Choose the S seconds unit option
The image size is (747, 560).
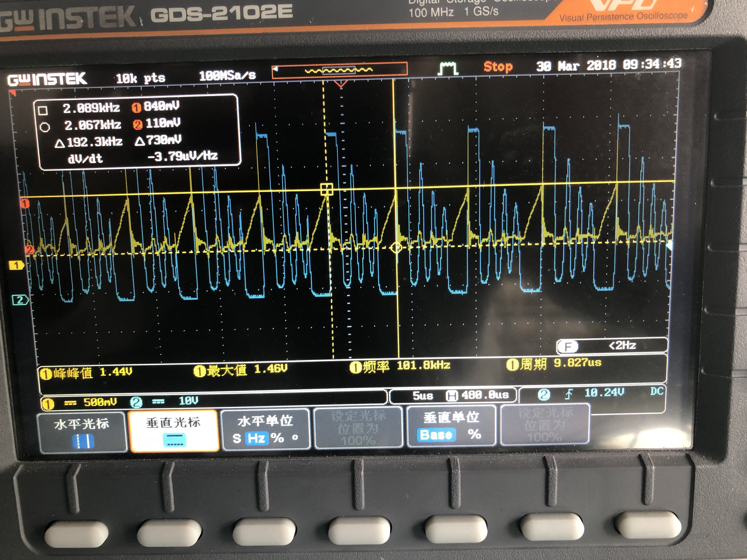click(x=237, y=439)
